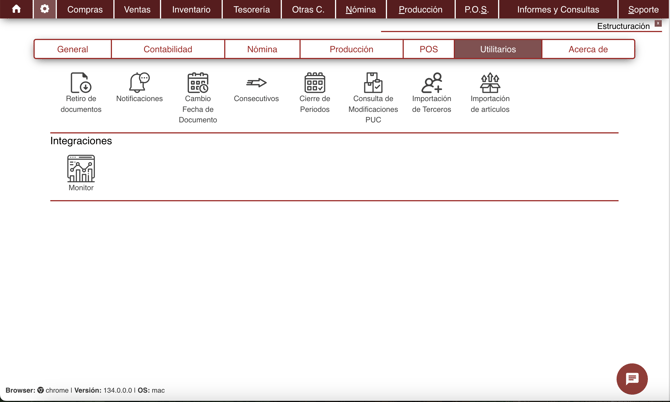Open the settings gear icon

(x=44, y=9)
